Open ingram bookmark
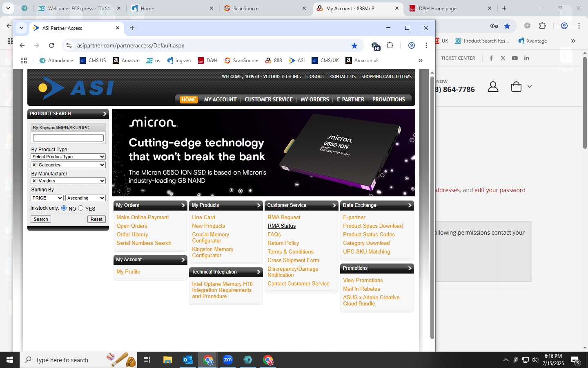This screenshot has height=368, width=588. [x=179, y=61]
